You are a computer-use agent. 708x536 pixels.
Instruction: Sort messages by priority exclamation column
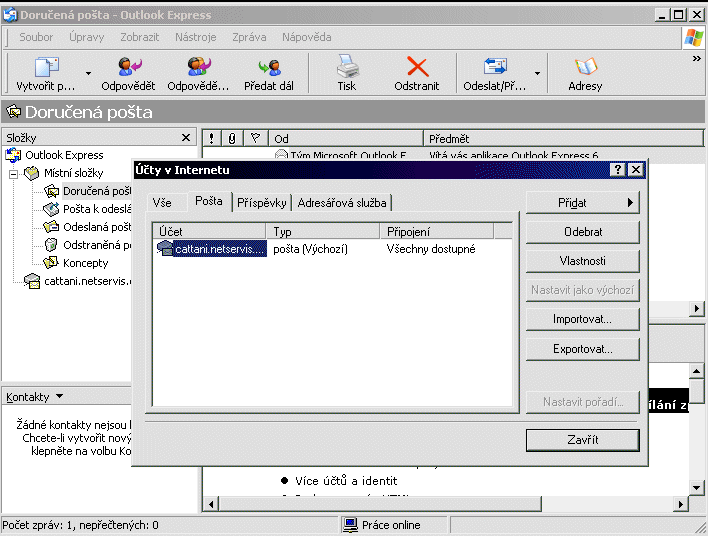pos(211,138)
